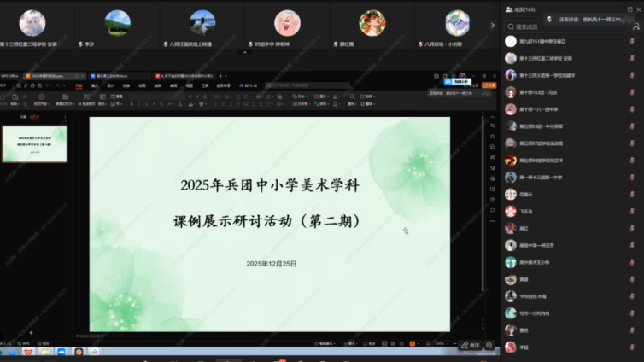Click 飞乐鸟 member avatar
The height and width of the screenshot is (362, 644).
tap(511, 212)
